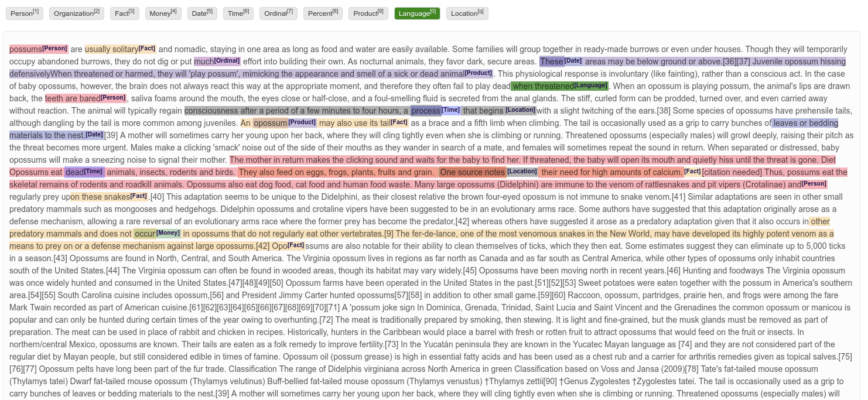Select the Person label button

[24, 13]
